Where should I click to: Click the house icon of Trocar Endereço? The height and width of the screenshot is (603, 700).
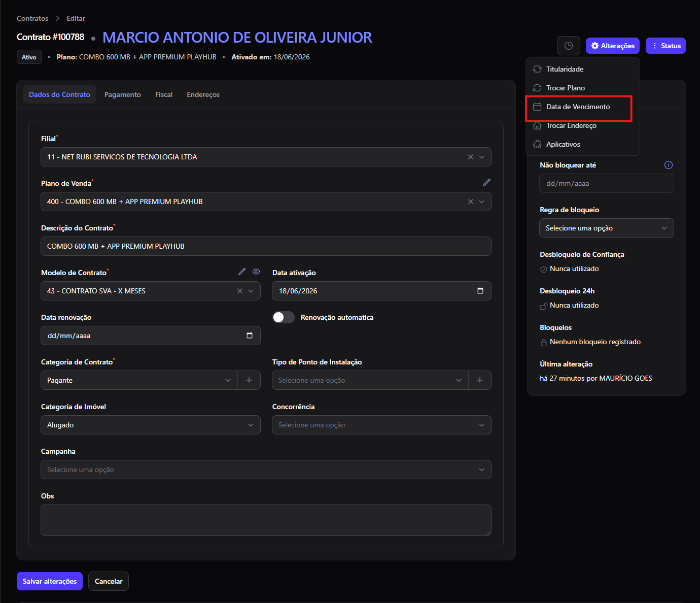[537, 125]
